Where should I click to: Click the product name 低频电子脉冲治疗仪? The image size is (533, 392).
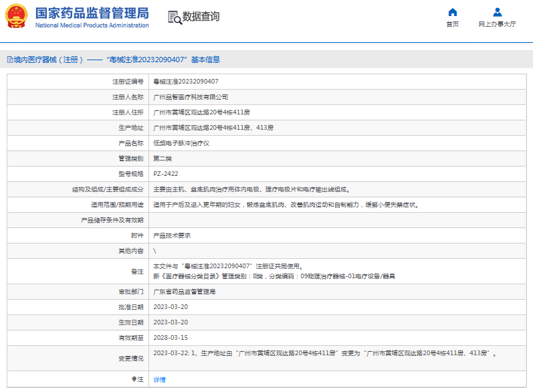(181, 143)
